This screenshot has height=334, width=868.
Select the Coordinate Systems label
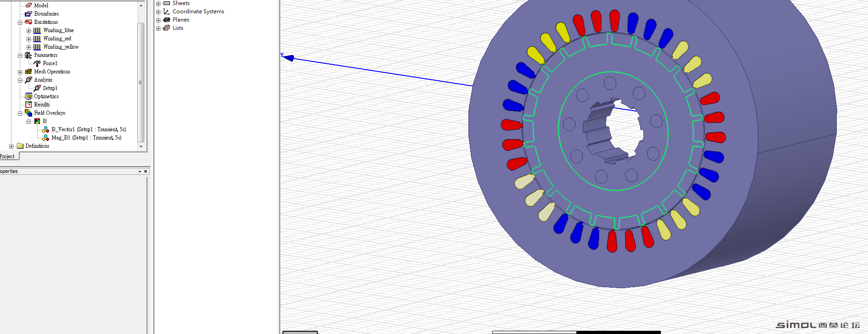[x=198, y=11]
